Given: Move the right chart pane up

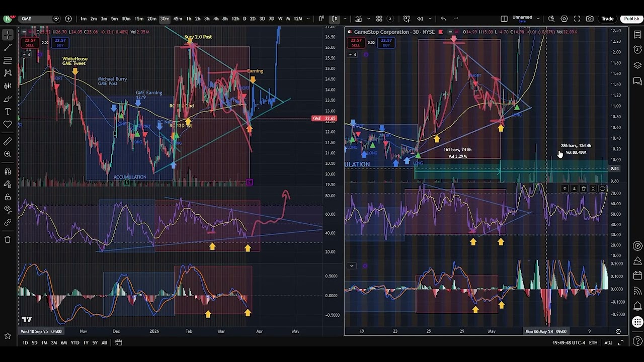Looking at the screenshot, I should coord(565,189).
